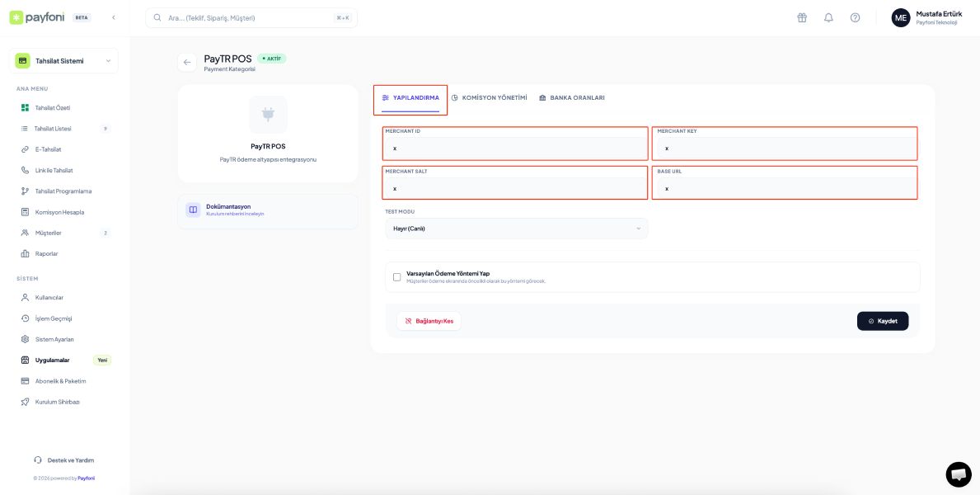Focus the search bar at top
The width and height of the screenshot is (980, 495).
251,17
